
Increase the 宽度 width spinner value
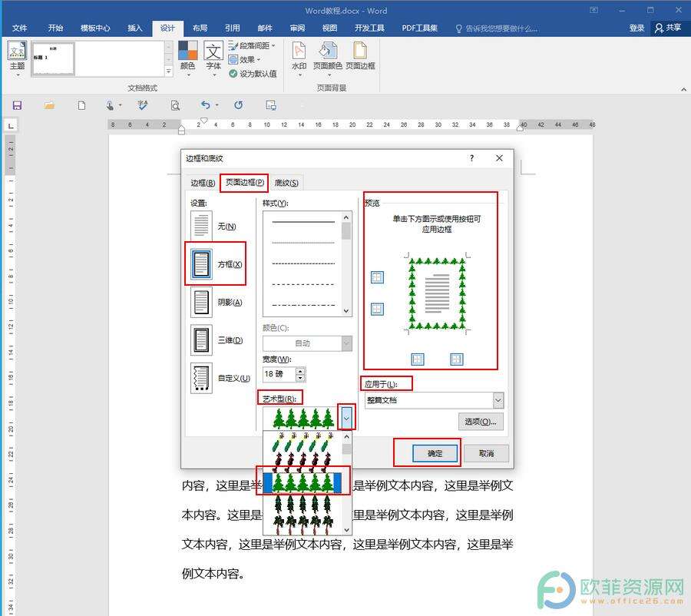tap(300, 371)
